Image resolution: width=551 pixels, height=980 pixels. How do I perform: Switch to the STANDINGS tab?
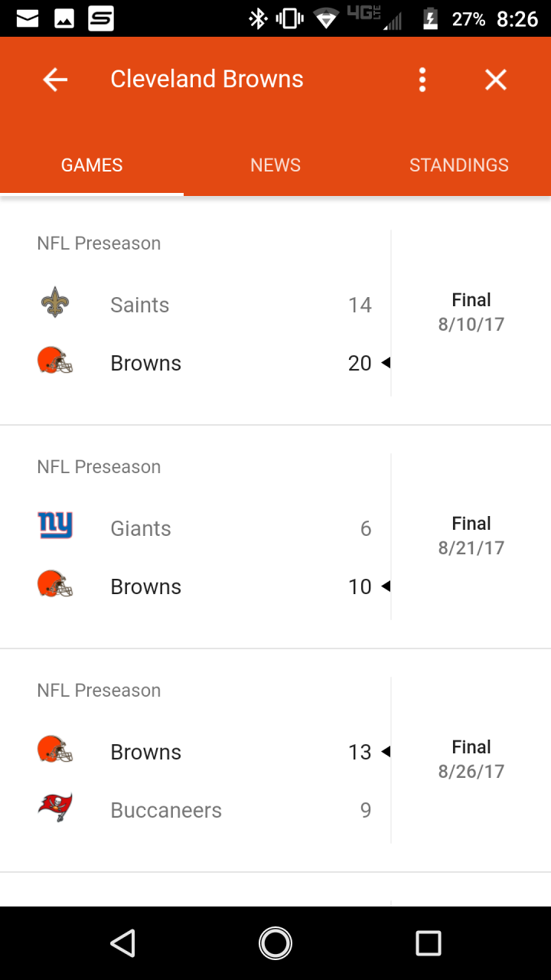pyautogui.click(x=459, y=165)
